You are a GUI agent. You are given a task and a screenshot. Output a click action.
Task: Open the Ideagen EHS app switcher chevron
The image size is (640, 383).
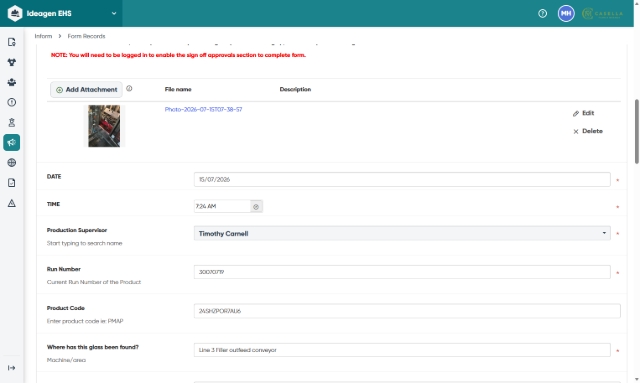[x=114, y=13]
